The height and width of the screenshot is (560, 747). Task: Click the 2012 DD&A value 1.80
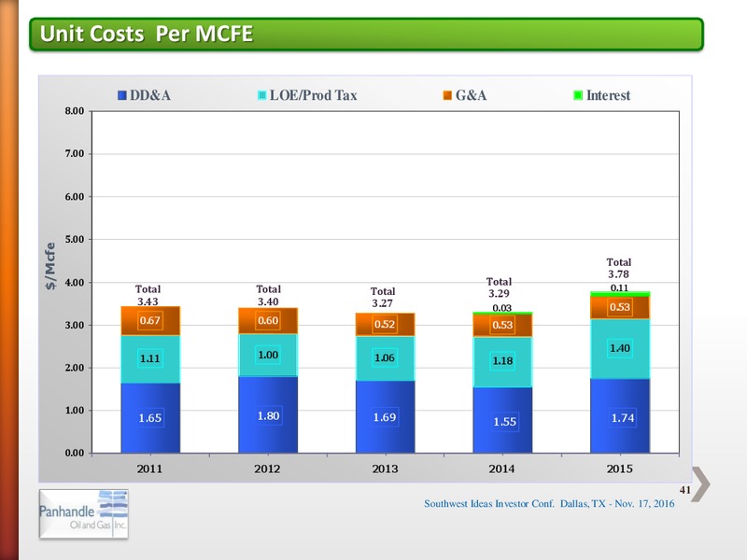[268, 415]
